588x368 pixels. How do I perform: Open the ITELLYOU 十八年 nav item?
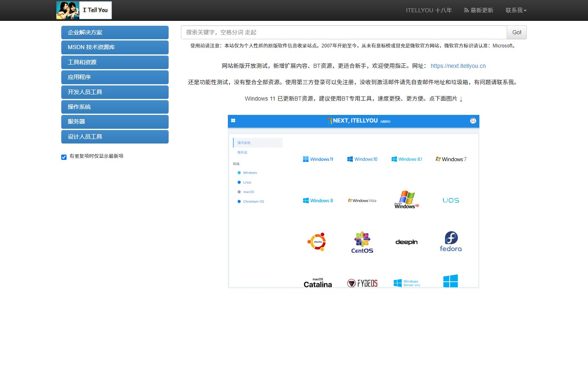429,10
